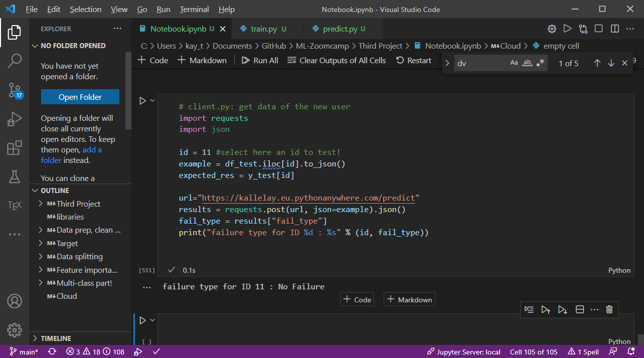Switch to train.py tab
This screenshot has height=358, width=644.
click(264, 29)
